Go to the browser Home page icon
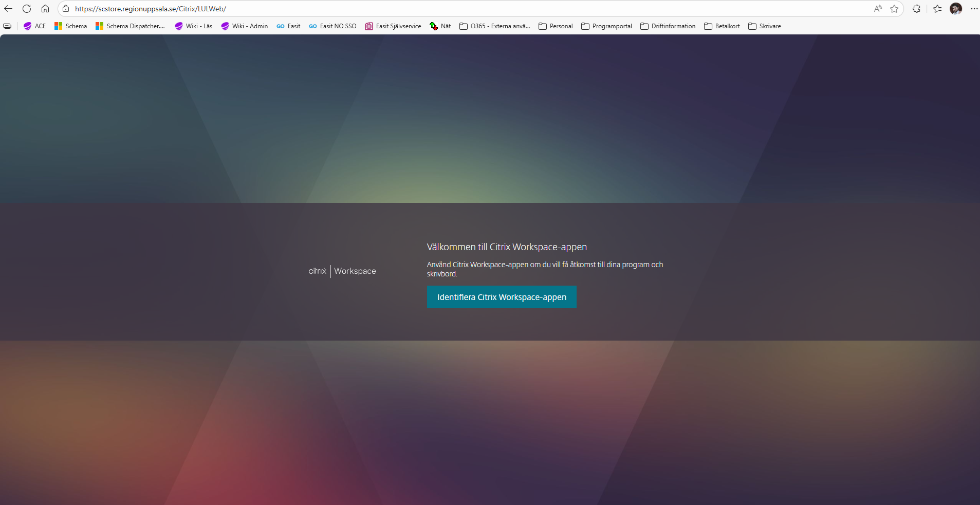This screenshot has width=980, height=505. tap(45, 9)
